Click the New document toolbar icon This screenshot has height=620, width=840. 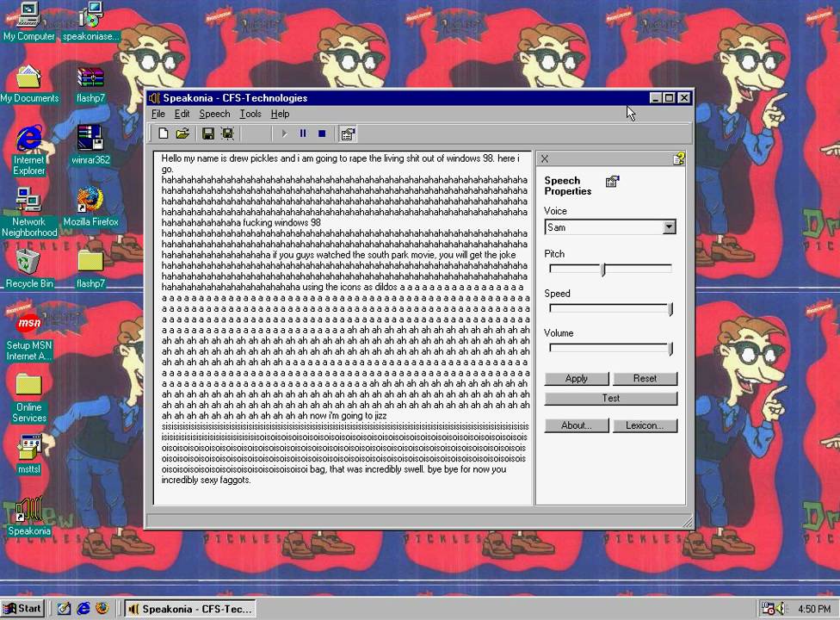[164, 133]
